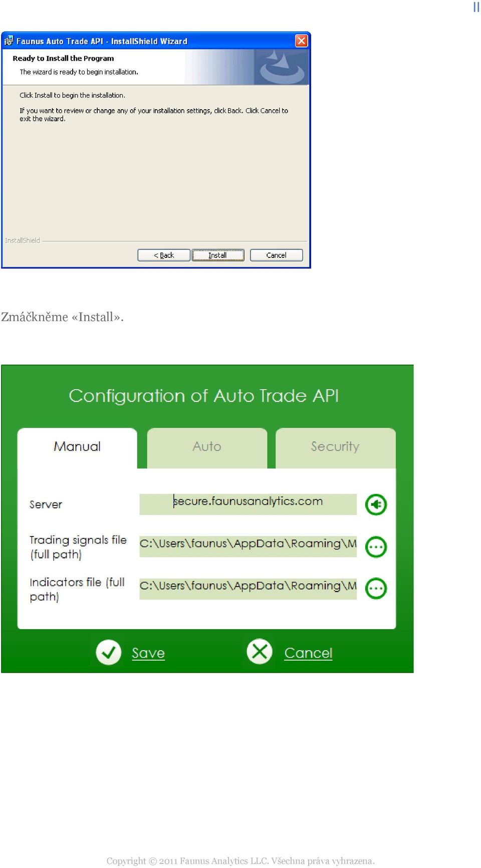Select the 'Ready to Install the Program' heading

(x=63, y=58)
